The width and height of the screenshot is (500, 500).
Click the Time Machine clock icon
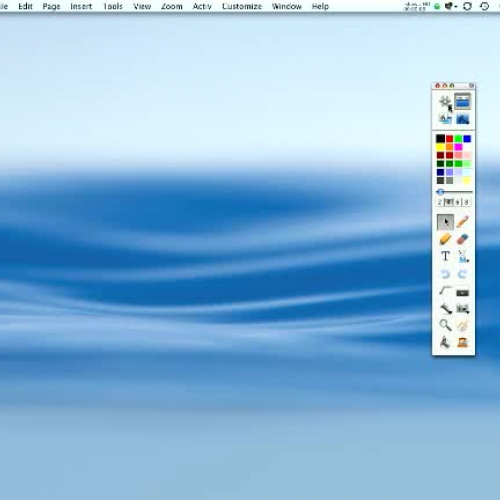point(484,6)
